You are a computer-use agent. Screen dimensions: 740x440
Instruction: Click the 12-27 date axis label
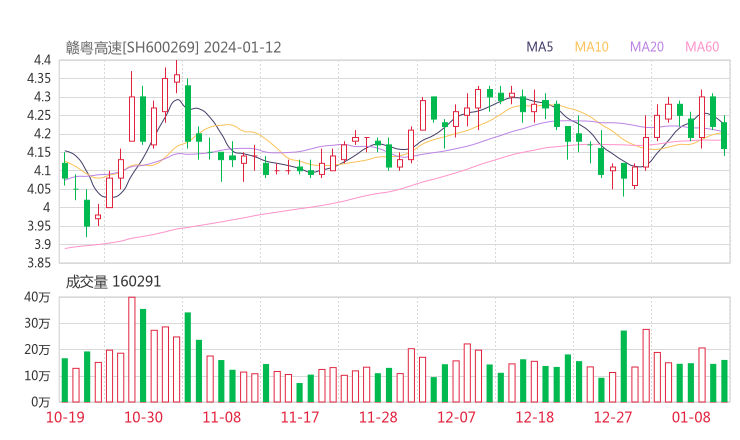point(613,417)
